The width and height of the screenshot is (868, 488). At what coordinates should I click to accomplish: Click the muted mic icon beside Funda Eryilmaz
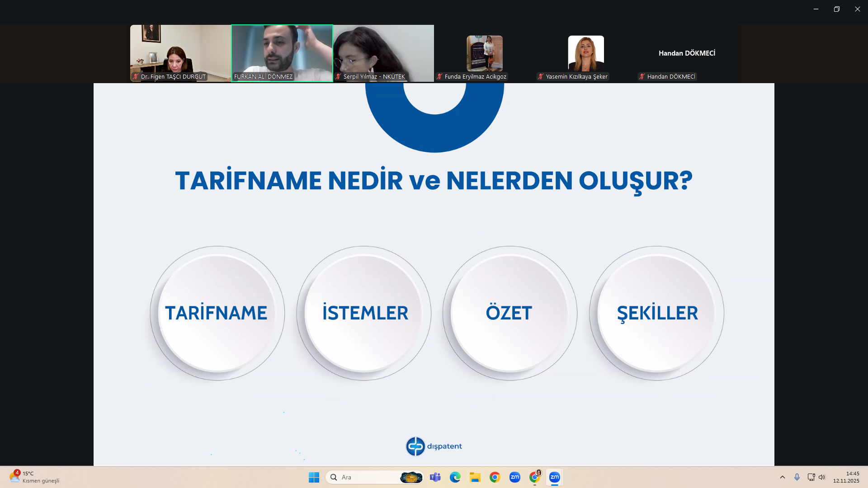[439, 77]
